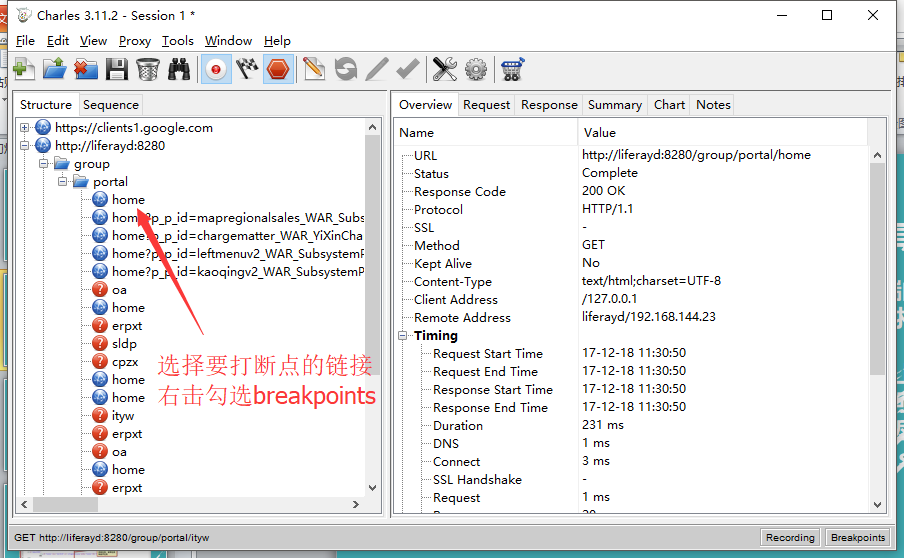Select the Request tab
The width and height of the screenshot is (904, 558).
487,105
